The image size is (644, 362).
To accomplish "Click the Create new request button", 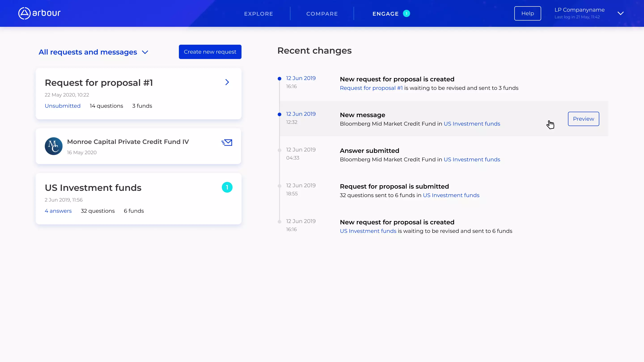I will coord(210,52).
